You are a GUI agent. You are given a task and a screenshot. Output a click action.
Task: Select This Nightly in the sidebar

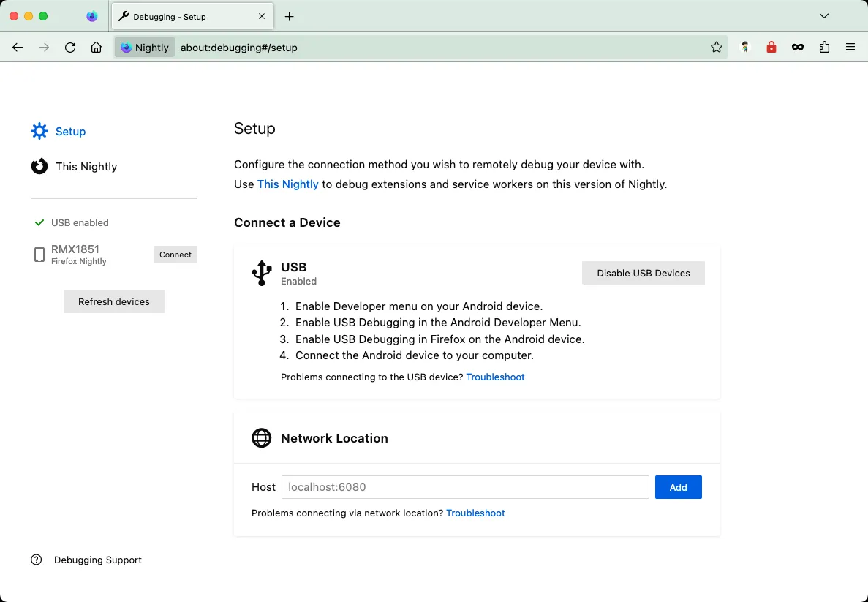click(86, 166)
